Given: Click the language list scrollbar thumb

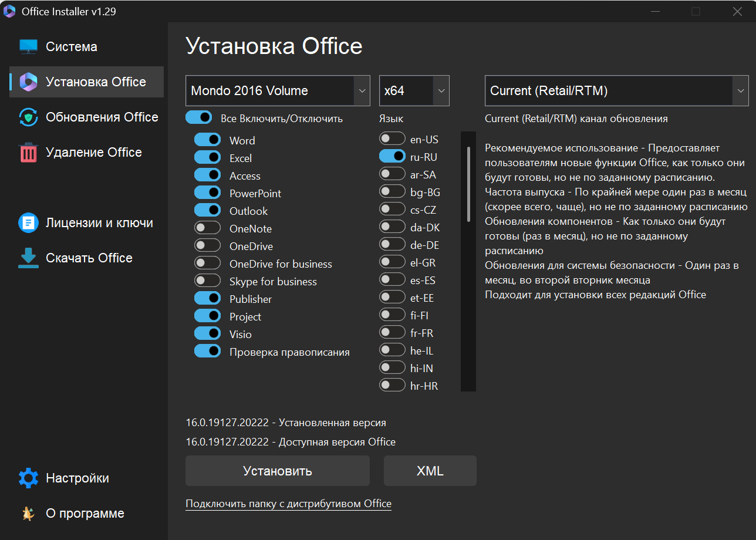Looking at the screenshot, I should [468, 184].
